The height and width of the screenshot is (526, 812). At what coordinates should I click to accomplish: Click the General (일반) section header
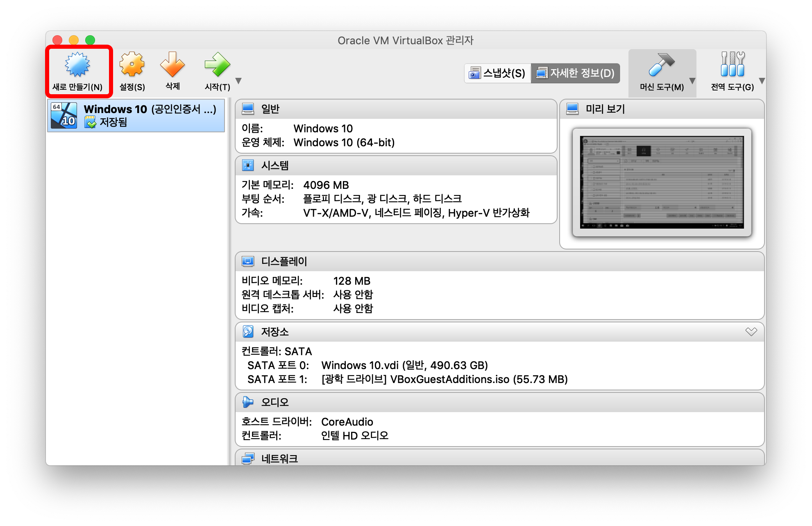270,109
